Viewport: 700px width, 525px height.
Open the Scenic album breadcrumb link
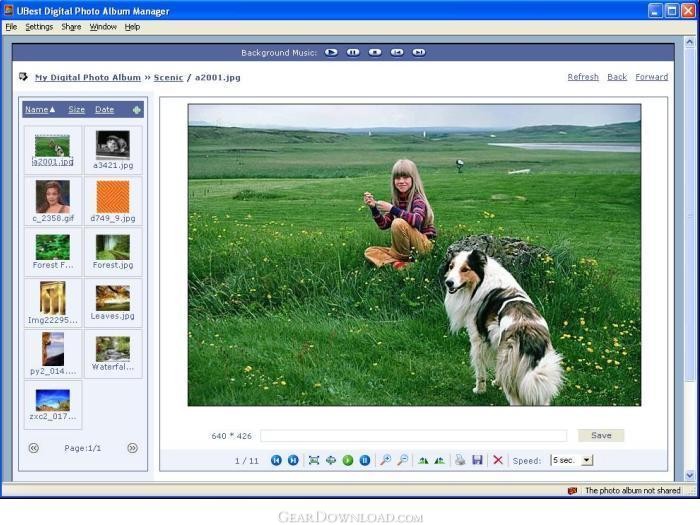(168, 77)
